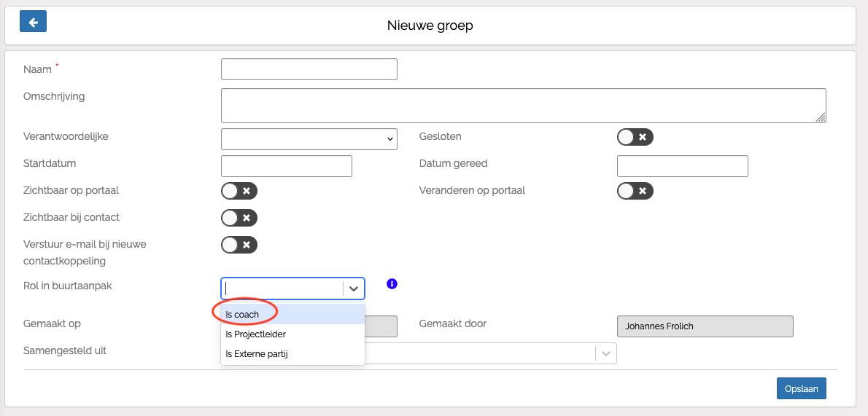Toggle the Gesloten switch
The height and width of the screenshot is (416, 868).
coord(635,137)
